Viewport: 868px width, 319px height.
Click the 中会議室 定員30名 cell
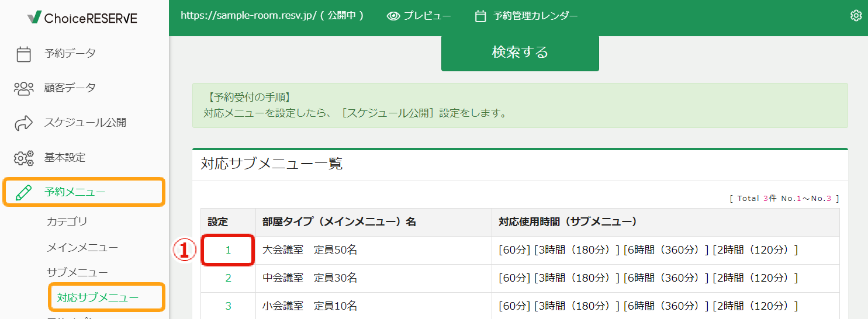click(x=374, y=278)
